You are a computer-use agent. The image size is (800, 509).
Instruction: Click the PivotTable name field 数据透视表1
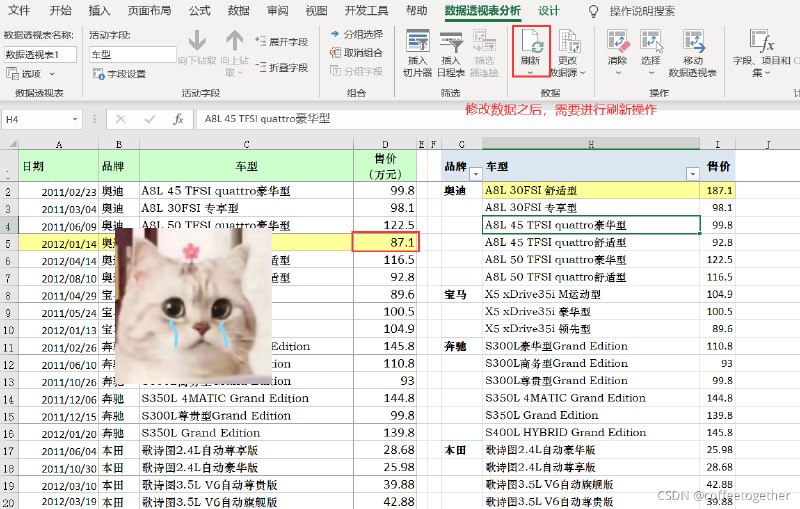40,55
